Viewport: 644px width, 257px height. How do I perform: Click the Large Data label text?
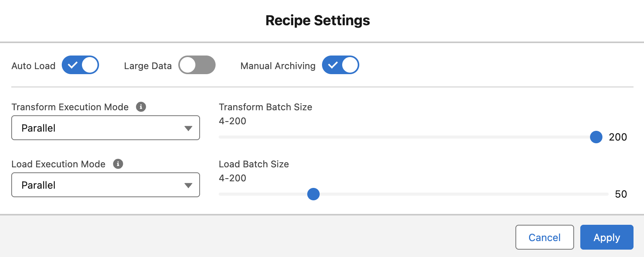148,66
